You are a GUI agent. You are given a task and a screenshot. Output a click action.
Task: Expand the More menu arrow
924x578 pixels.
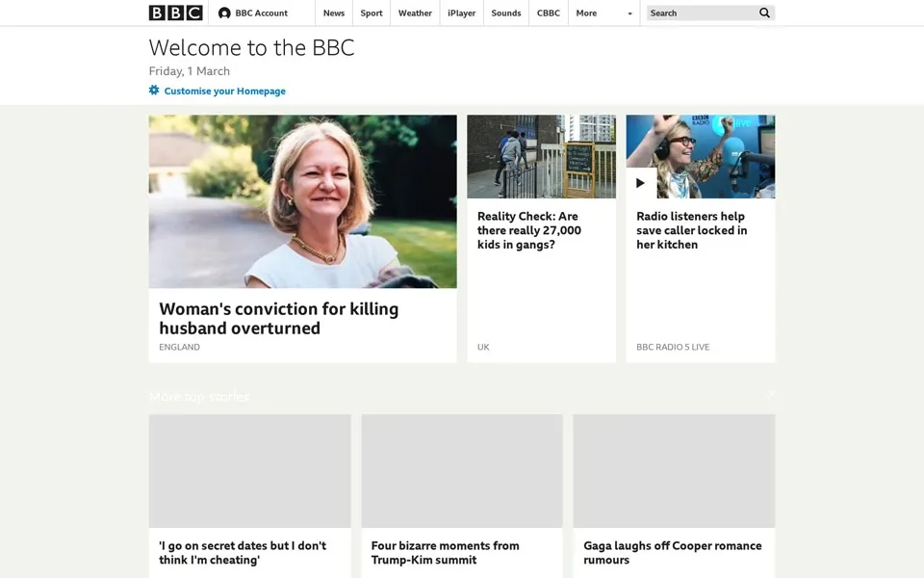[629, 13]
